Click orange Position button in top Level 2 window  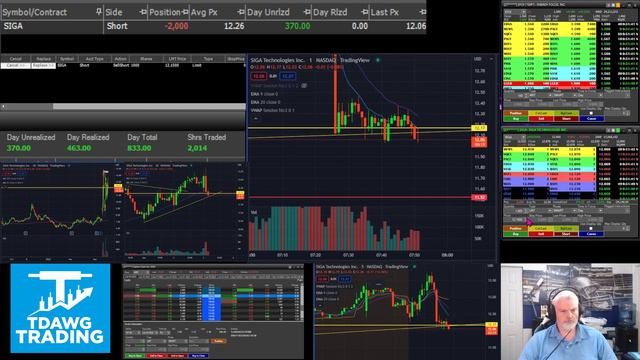[516, 113]
